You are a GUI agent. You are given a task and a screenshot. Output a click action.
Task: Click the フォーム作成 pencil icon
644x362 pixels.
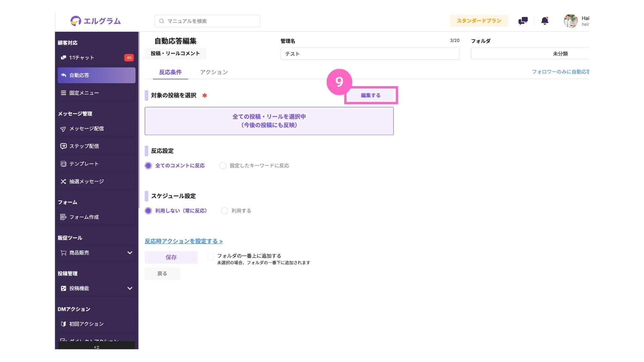[63, 217]
